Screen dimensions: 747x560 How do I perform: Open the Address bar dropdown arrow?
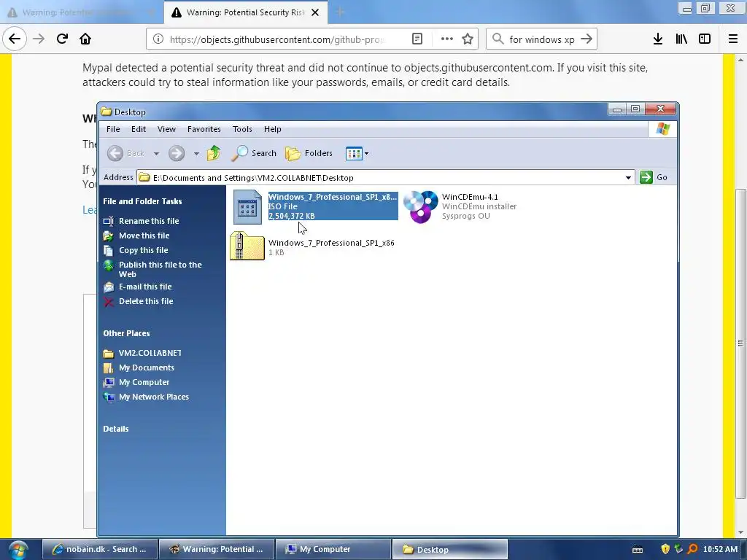pyautogui.click(x=628, y=178)
